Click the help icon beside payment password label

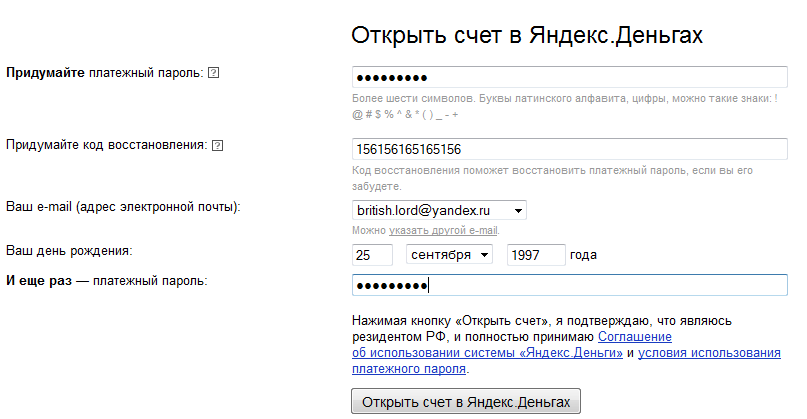tap(213, 74)
